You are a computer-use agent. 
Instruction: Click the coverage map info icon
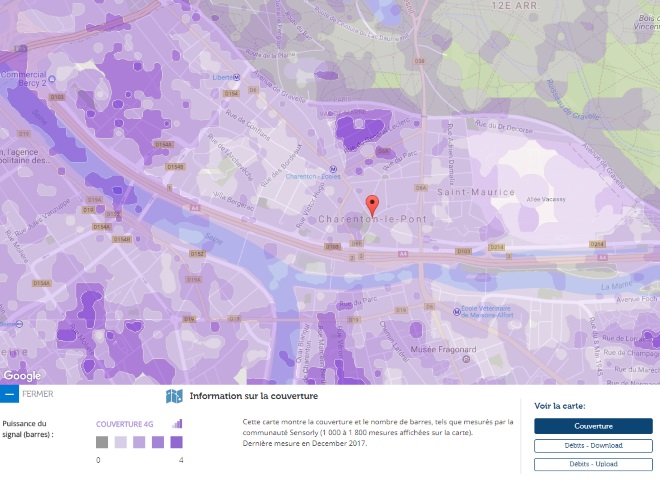[x=174, y=396]
